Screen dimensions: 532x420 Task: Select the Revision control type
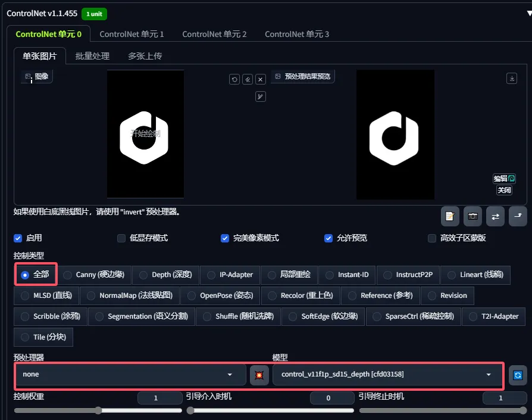point(447,295)
